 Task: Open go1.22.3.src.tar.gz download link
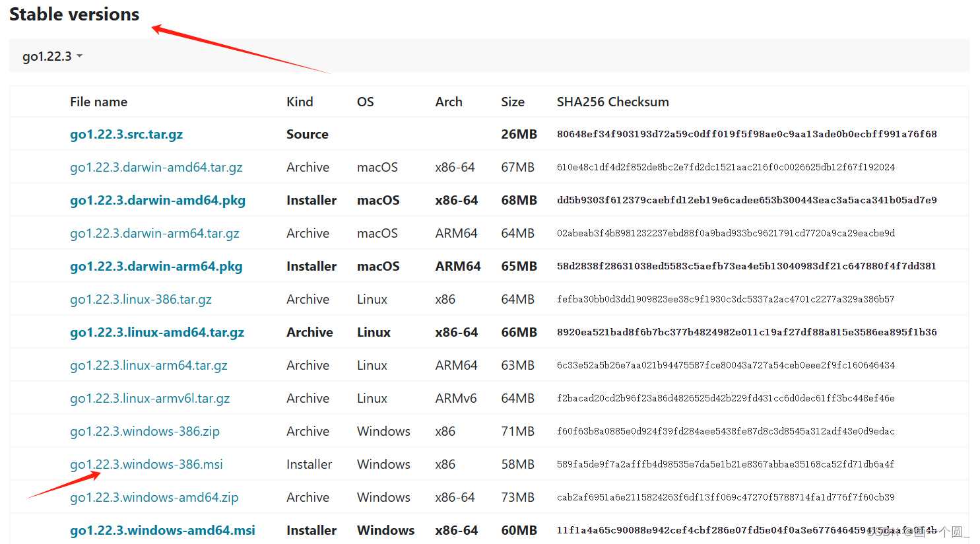(x=126, y=134)
